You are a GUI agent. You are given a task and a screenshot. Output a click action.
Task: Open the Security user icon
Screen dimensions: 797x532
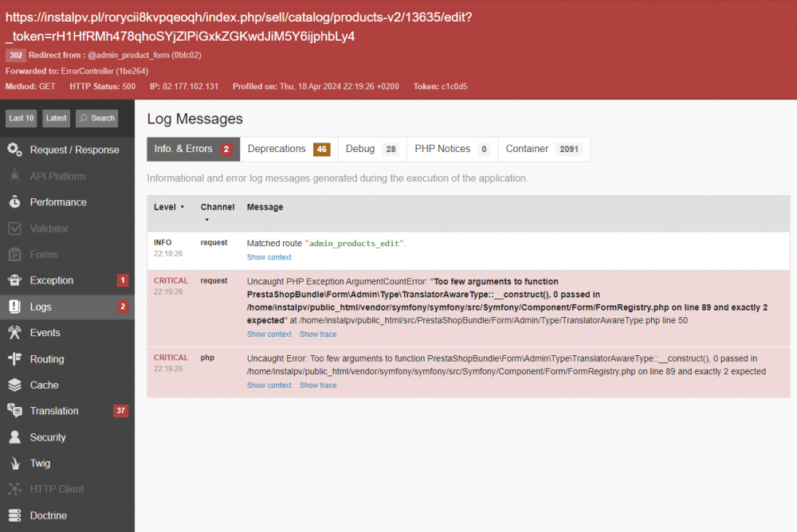click(14, 437)
